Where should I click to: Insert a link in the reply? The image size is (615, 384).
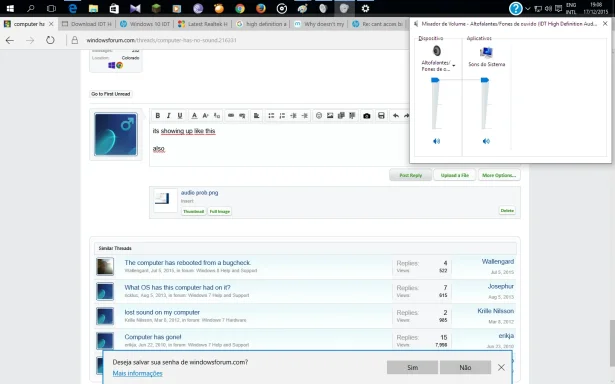[231, 116]
